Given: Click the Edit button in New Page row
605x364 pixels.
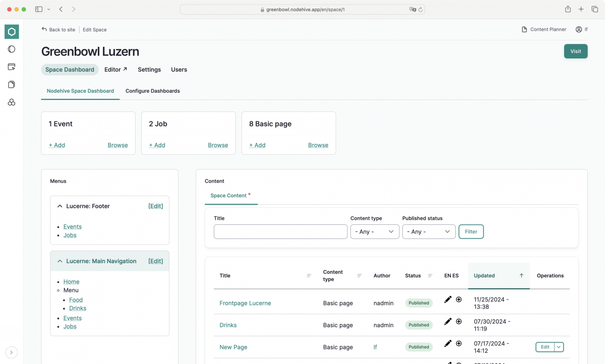Looking at the screenshot, I should (x=545, y=347).
